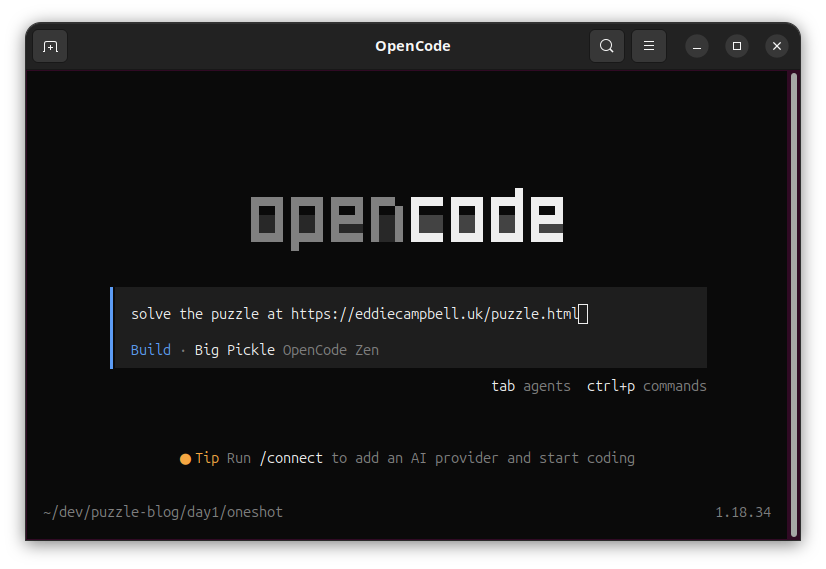The width and height of the screenshot is (826, 569).
Task: Click the ctrl+p commands hint
Action: [647, 386]
